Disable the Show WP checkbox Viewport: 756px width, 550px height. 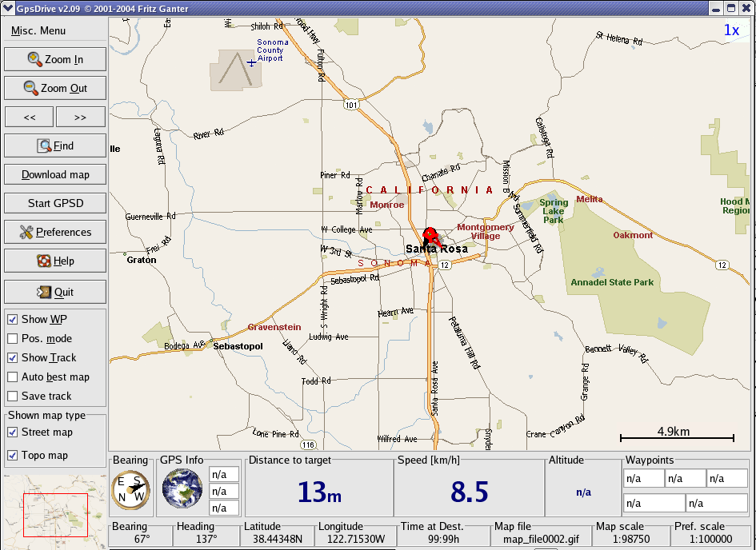coord(13,319)
